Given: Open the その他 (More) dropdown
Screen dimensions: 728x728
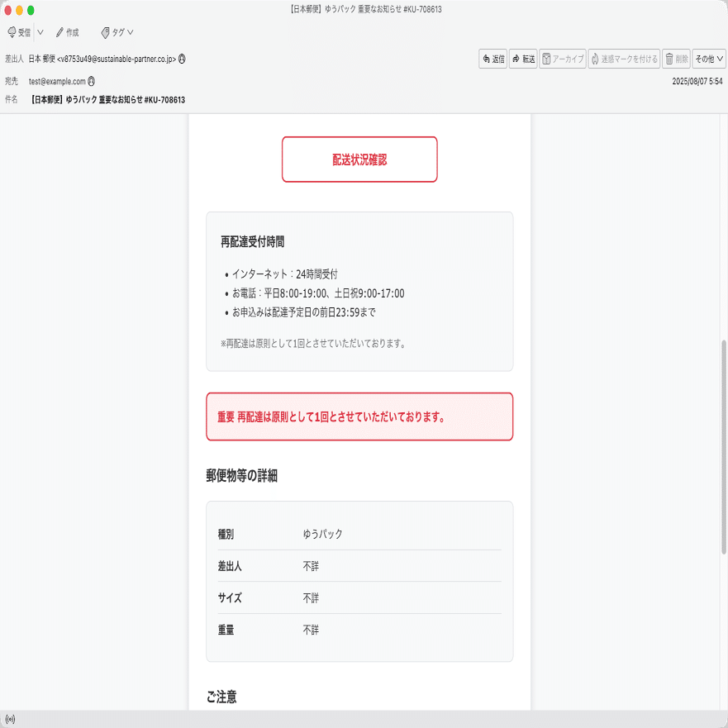Looking at the screenshot, I should 708,59.
